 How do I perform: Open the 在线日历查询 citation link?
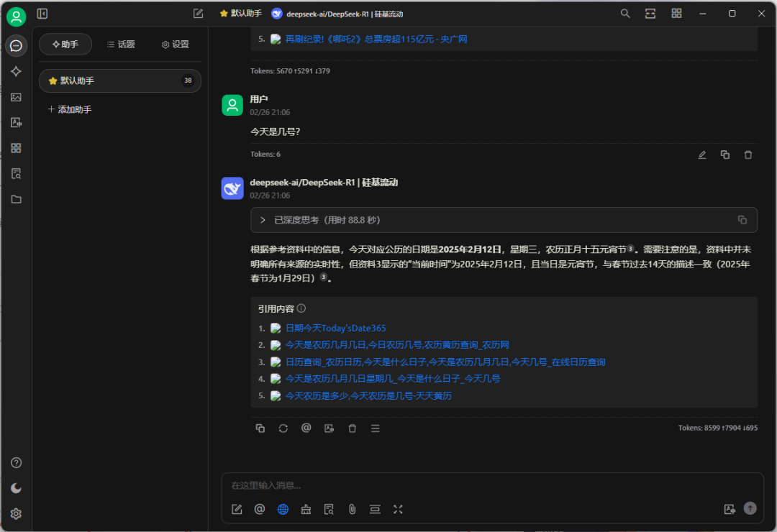click(x=445, y=362)
